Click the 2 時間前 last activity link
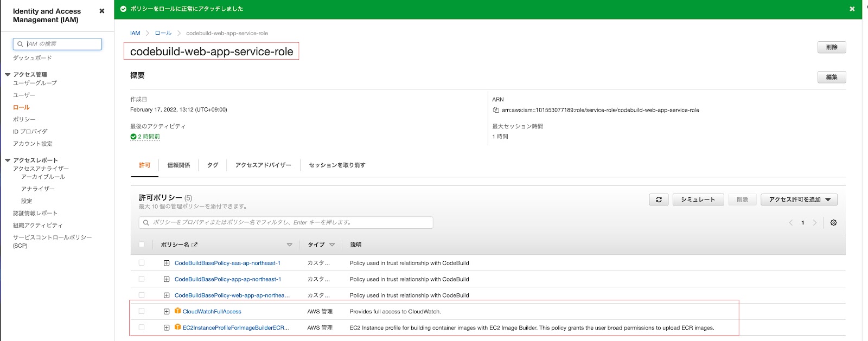The height and width of the screenshot is (341, 868). click(149, 137)
